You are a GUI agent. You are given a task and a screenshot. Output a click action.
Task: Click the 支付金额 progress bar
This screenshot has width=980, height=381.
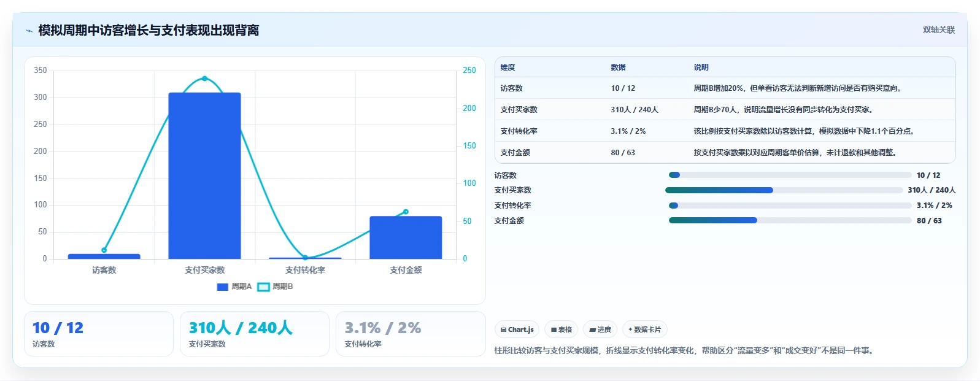click(790, 220)
